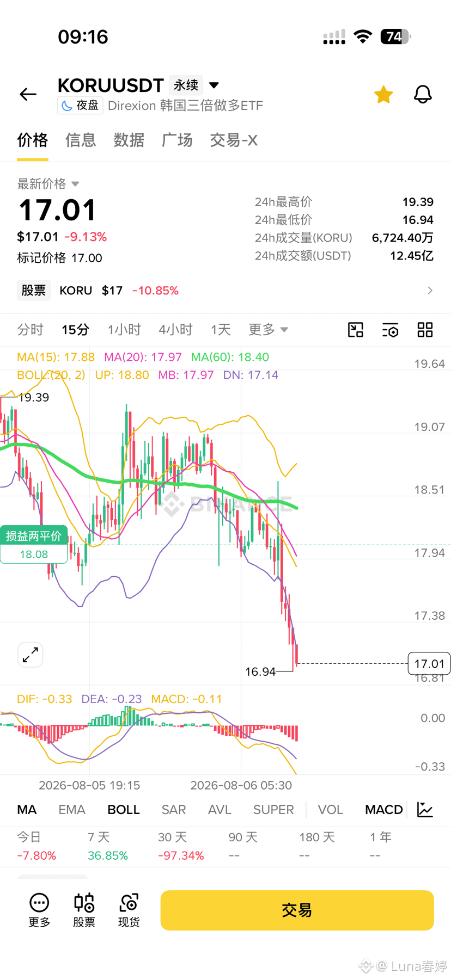Tap the 24h最高价 19.39 value
This screenshot has height=980, width=451.
(x=418, y=202)
